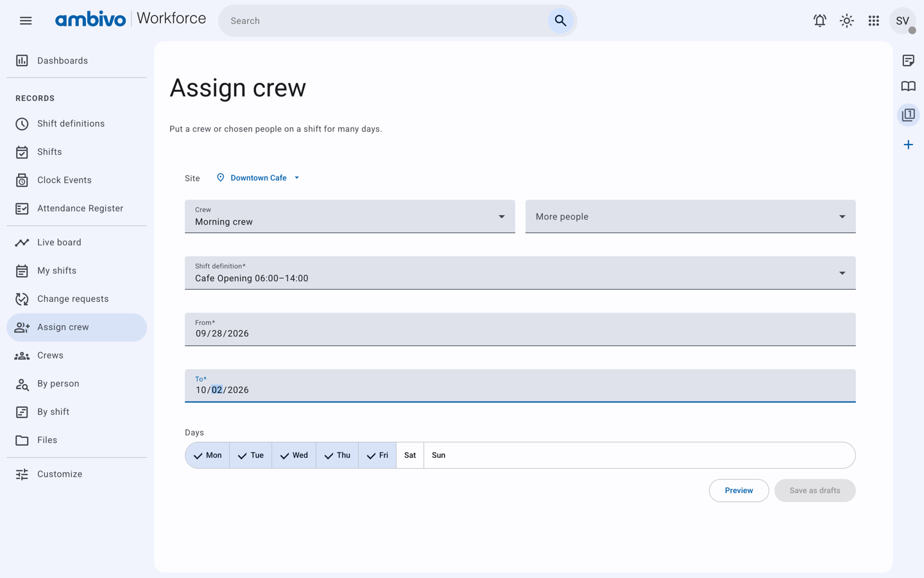This screenshot has height=578, width=924.
Task: Enable the Sat day chip
Action: click(x=410, y=455)
